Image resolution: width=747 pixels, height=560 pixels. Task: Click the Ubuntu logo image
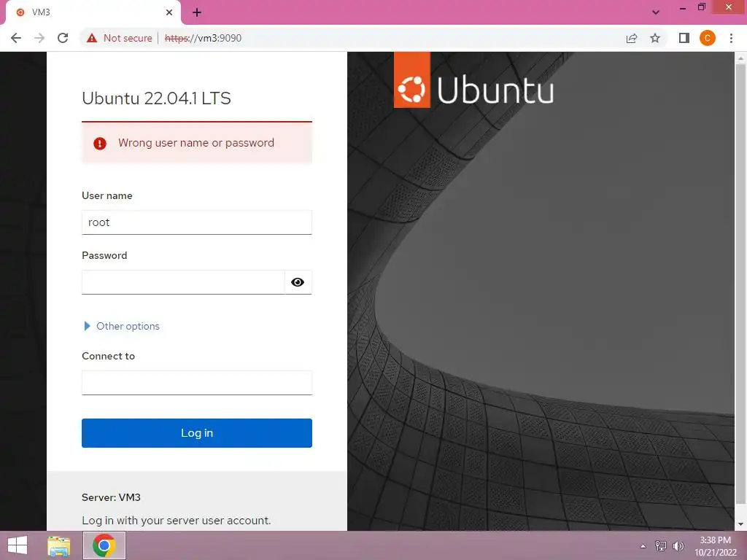[474, 81]
